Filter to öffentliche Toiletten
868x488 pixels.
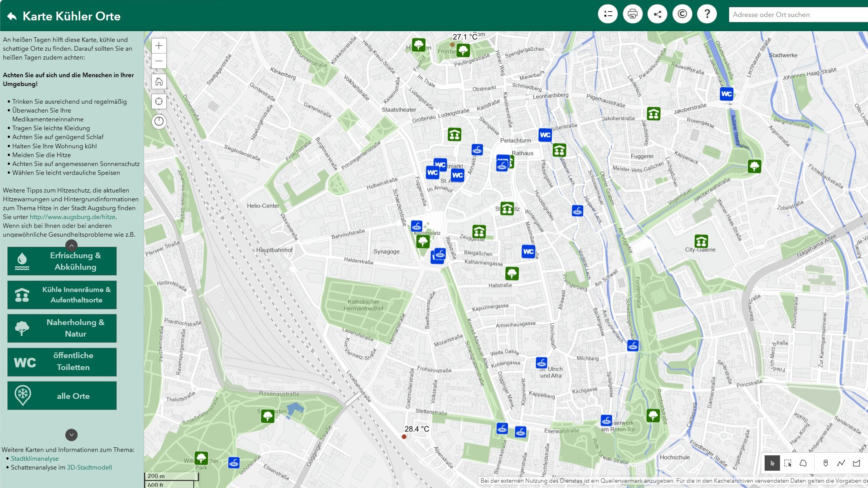click(62, 362)
